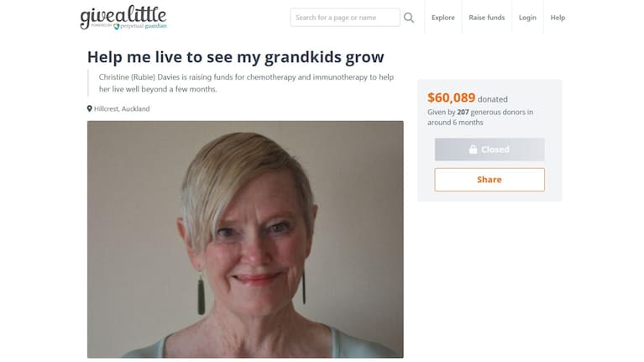644x362 pixels.
Task: Click the Givealittle logo
Action: click(x=123, y=18)
